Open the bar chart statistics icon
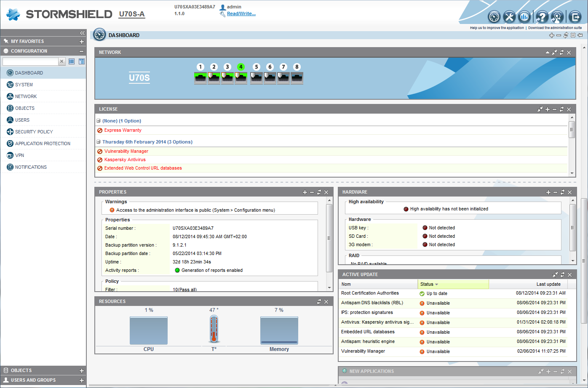588x388 pixels. click(524, 17)
